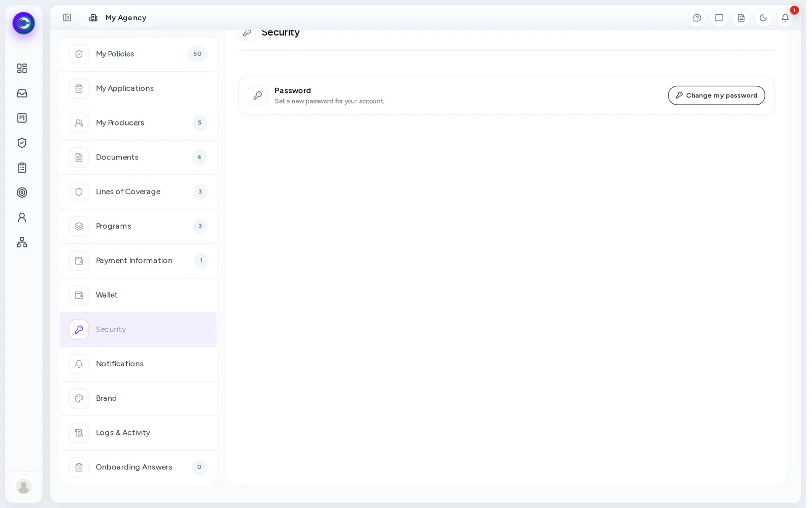Open the inbox tray icon in left rail
The width and height of the screenshot is (812, 508).
[x=22, y=93]
